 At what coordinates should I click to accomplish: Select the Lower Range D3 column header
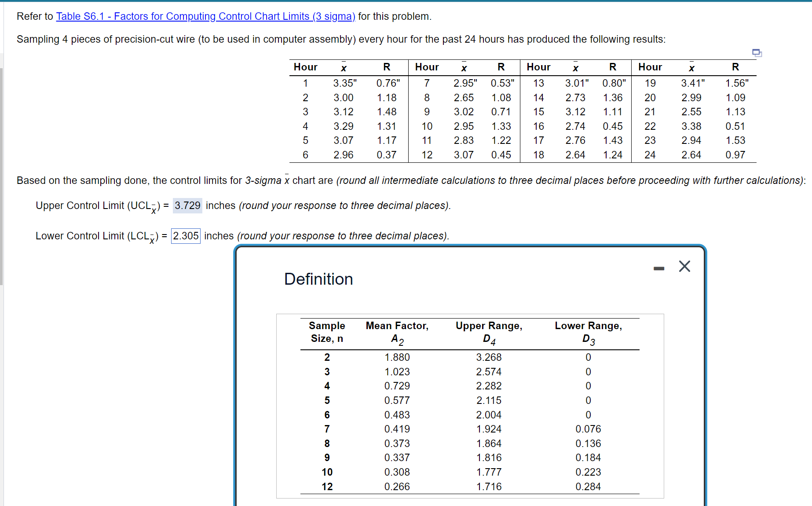[588, 332]
